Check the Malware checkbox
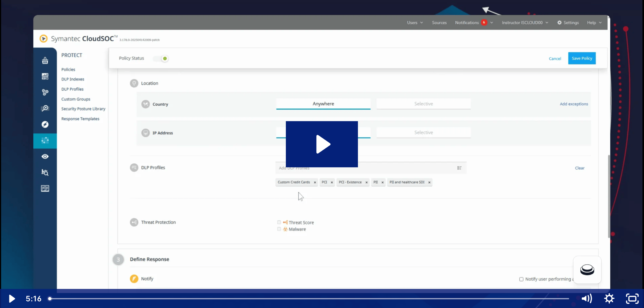The height and width of the screenshot is (308, 644). click(x=279, y=229)
